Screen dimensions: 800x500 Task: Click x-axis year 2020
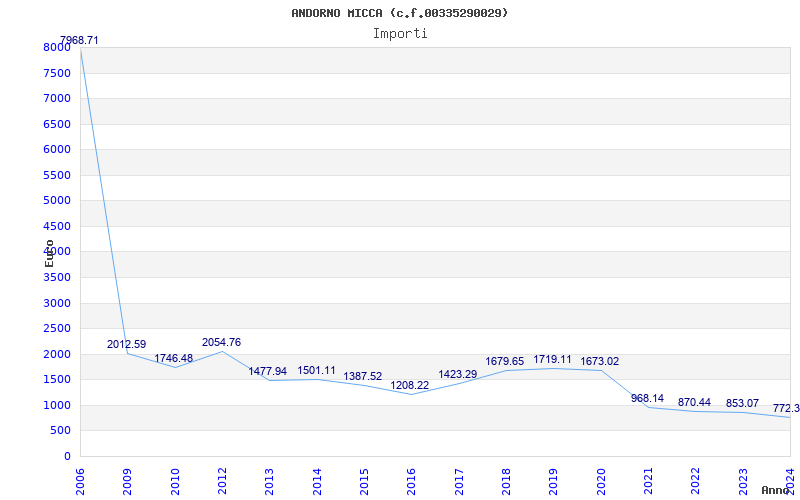click(601, 482)
